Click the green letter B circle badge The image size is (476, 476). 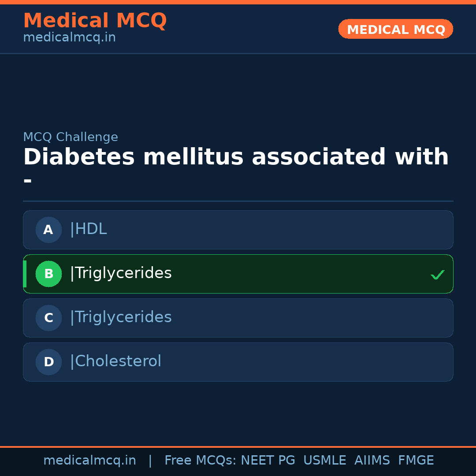tap(48, 274)
